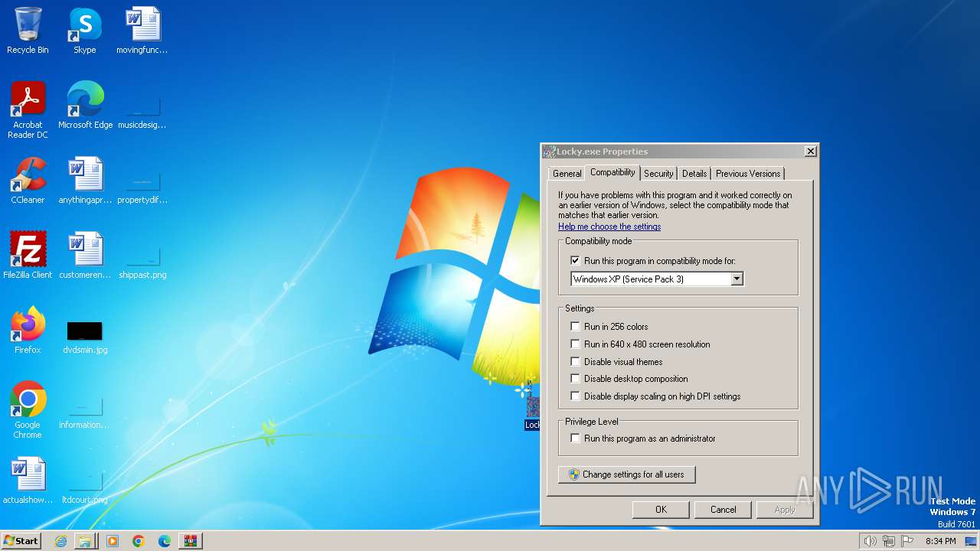The width and height of the screenshot is (980, 551).
Task: Check Disable desktop composition
Action: [576, 379]
